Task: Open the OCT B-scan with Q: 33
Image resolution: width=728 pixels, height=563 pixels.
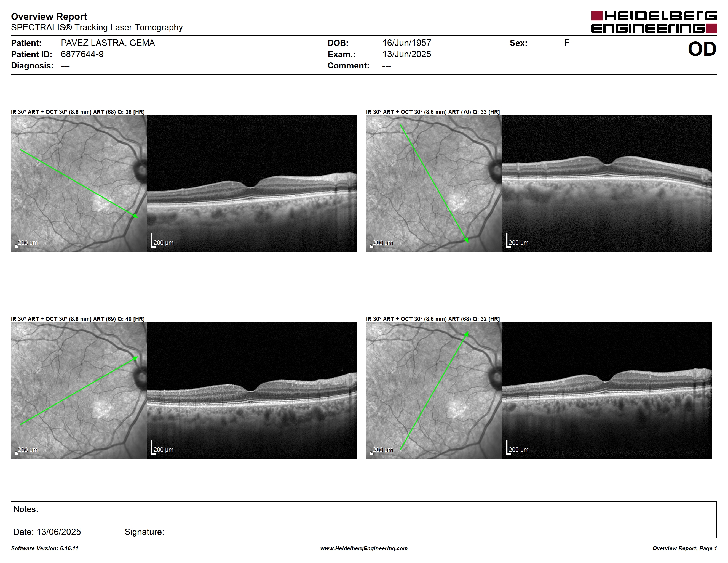Action: tap(607, 184)
